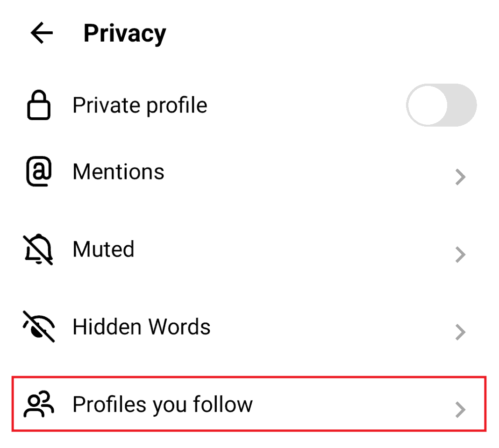The height and width of the screenshot is (448, 499).
Task: Expand Hidden Words using the right arrow
Action: tap(461, 332)
